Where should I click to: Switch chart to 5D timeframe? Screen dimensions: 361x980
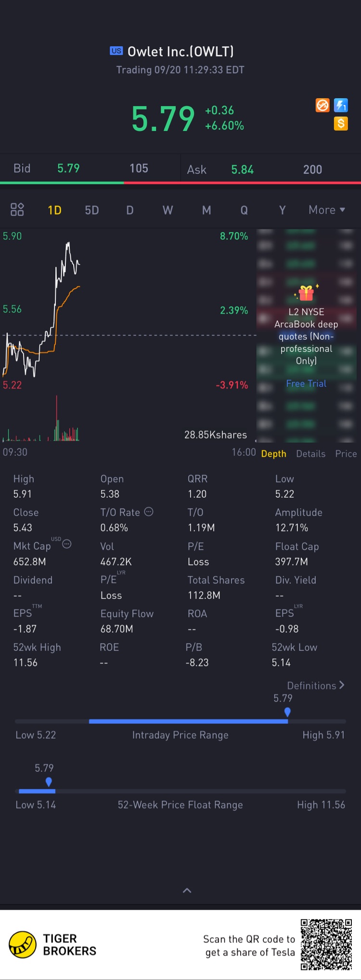tap(92, 210)
